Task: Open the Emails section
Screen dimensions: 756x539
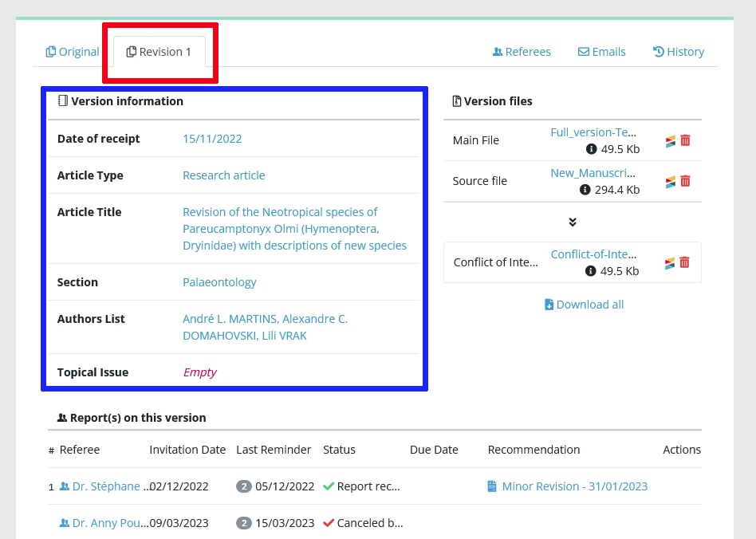Action: pos(602,52)
